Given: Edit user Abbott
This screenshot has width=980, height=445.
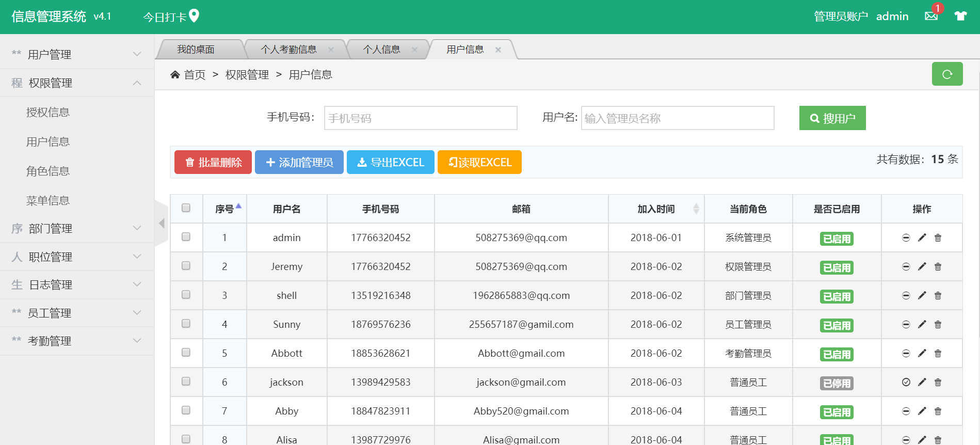Looking at the screenshot, I should (x=922, y=353).
